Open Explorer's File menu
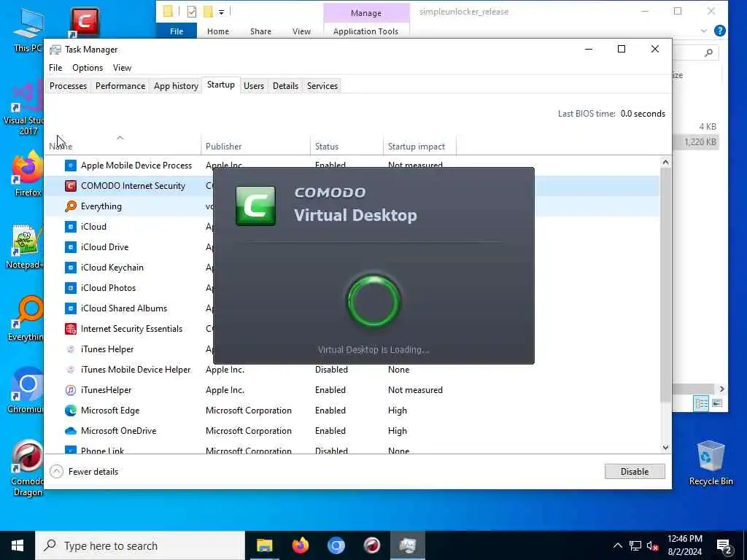This screenshot has width=747, height=560. (x=177, y=31)
